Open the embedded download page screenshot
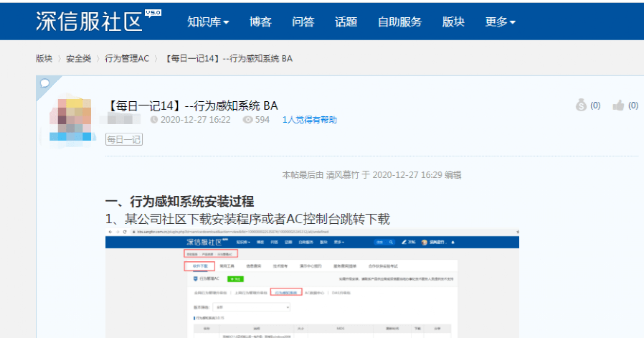 coord(312,283)
